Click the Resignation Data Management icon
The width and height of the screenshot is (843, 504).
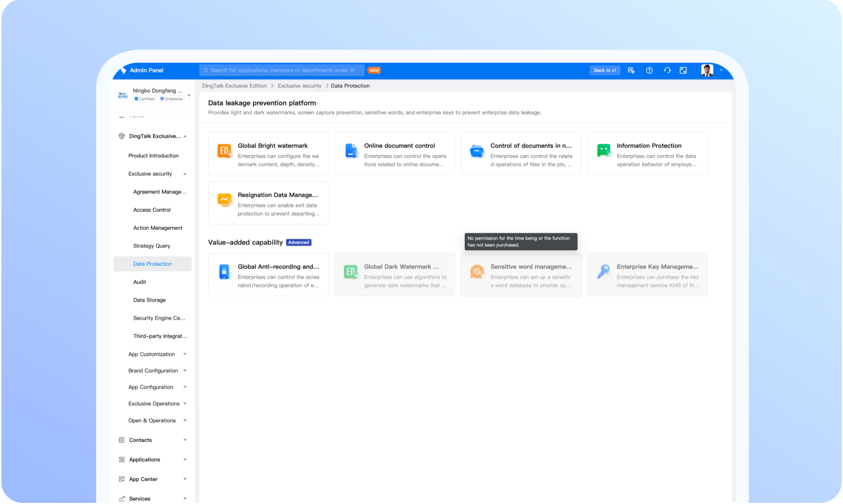[224, 200]
